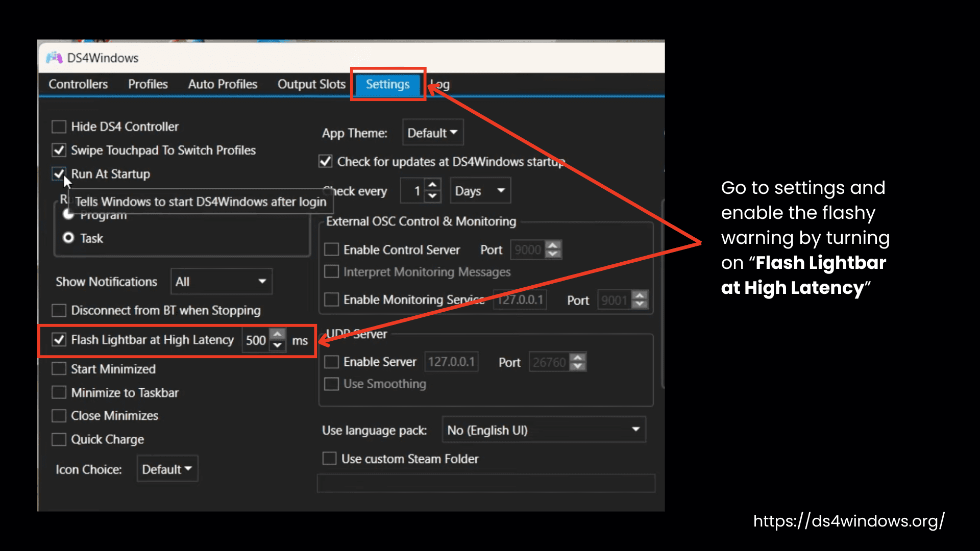Screen dimensions: 980x551
Task: Go to the Output Slots tab
Action: point(311,84)
